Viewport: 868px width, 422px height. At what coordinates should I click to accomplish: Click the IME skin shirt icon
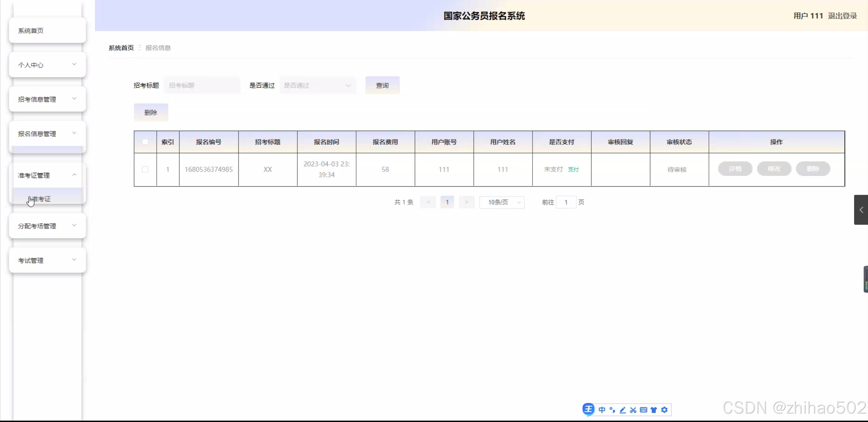(654, 410)
